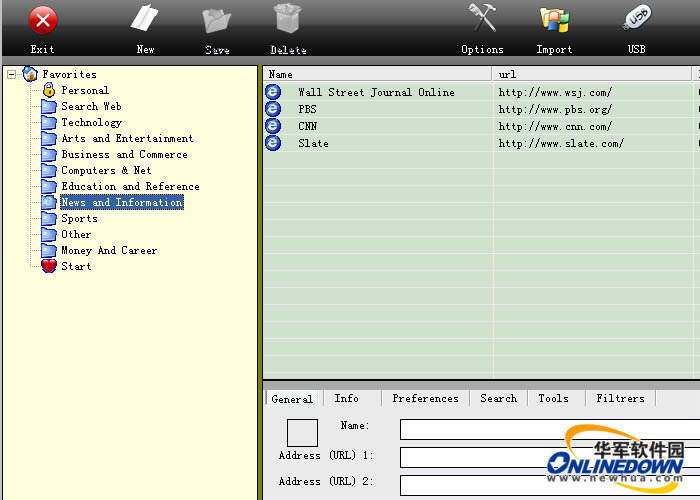
Task: Click the red heart Start icon
Action: tap(49, 266)
